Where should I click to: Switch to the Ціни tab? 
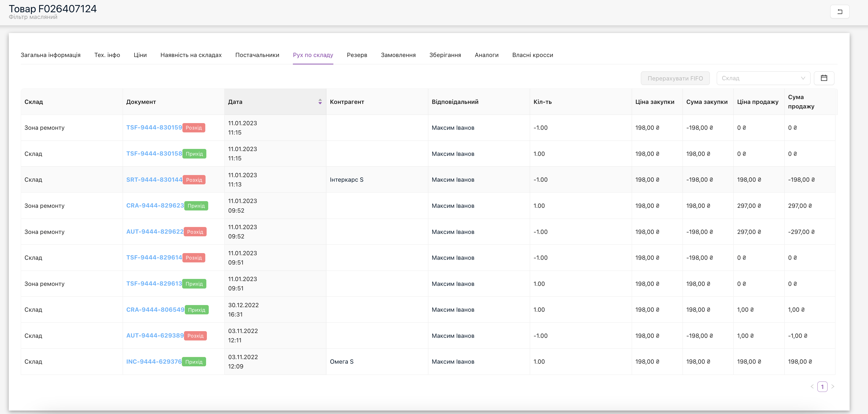tap(140, 55)
